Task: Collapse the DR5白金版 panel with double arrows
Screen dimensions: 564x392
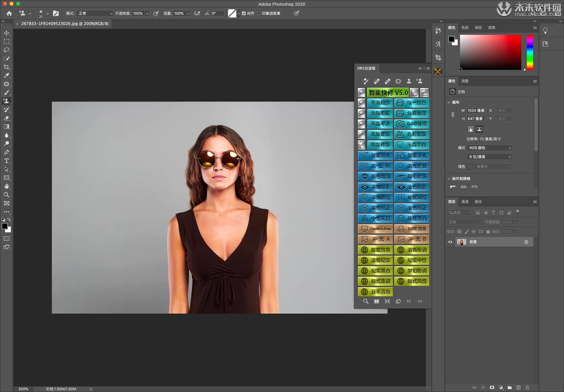Action: tap(420, 68)
